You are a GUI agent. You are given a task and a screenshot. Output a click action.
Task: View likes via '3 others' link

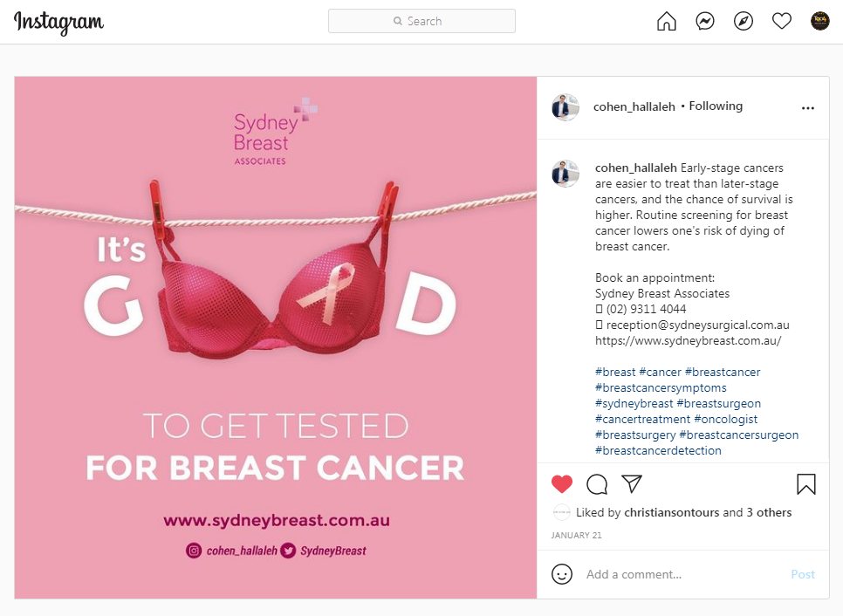point(769,513)
